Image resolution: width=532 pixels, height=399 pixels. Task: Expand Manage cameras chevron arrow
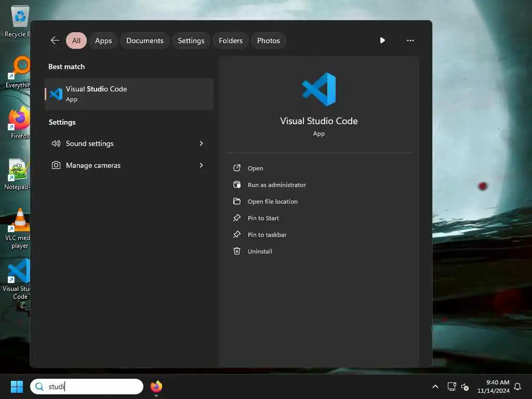201,165
